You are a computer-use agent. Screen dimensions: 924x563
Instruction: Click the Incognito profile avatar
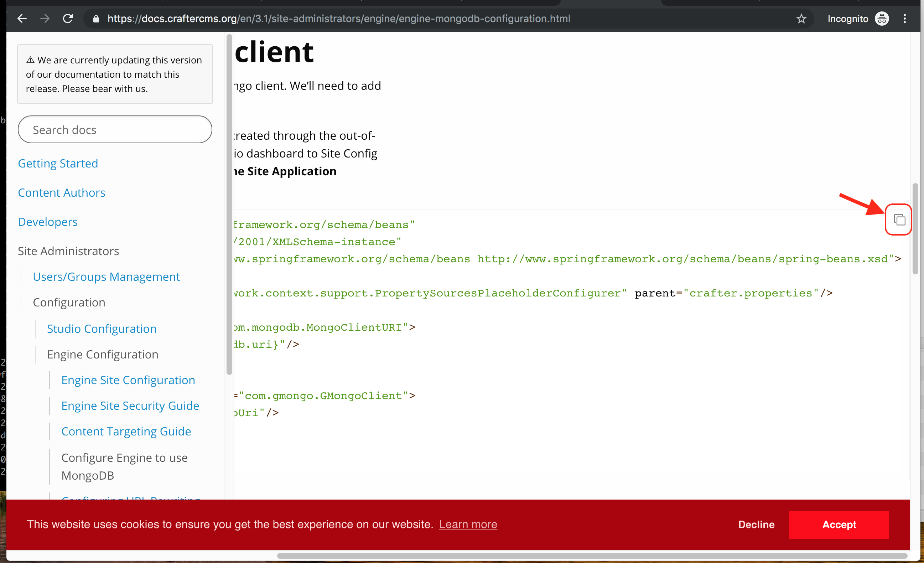(882, 19)
